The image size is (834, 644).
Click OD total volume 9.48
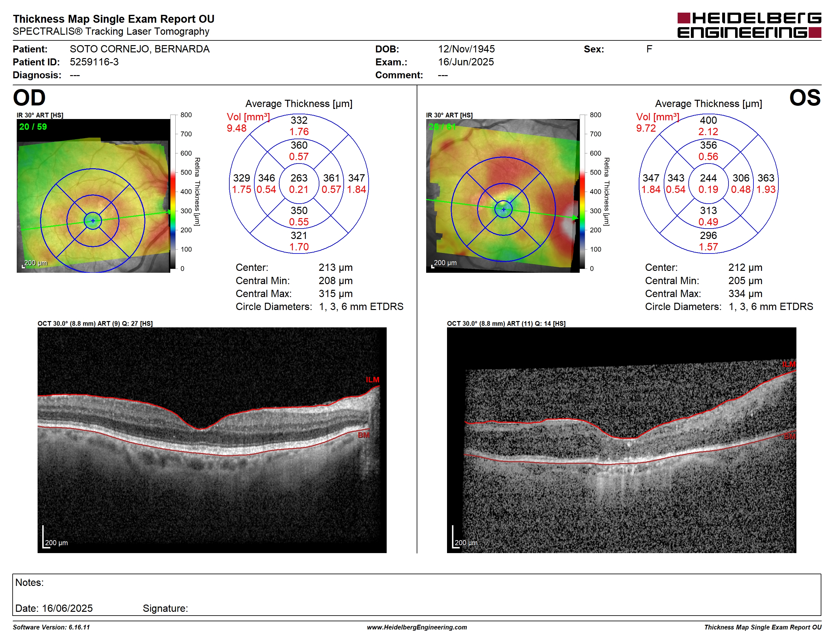coord(236,128)
